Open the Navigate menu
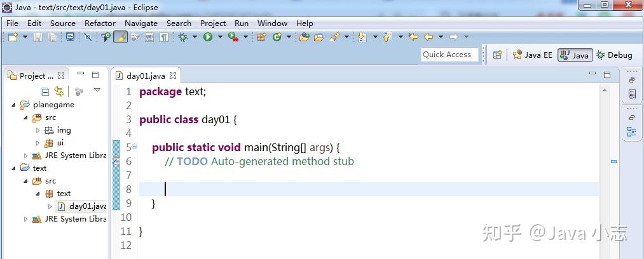This screenshot has height=259, width=644. (x=141, y=23)
